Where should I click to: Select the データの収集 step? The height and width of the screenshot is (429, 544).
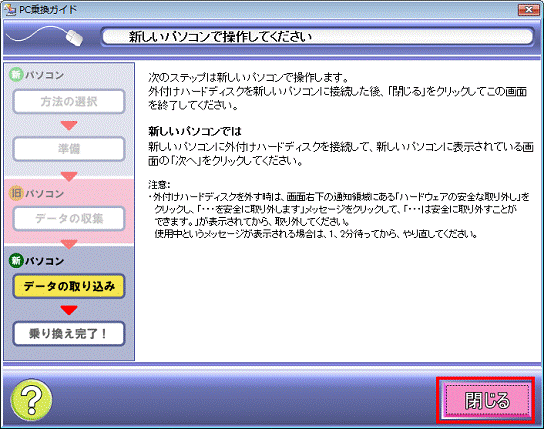tap(69, 218)
